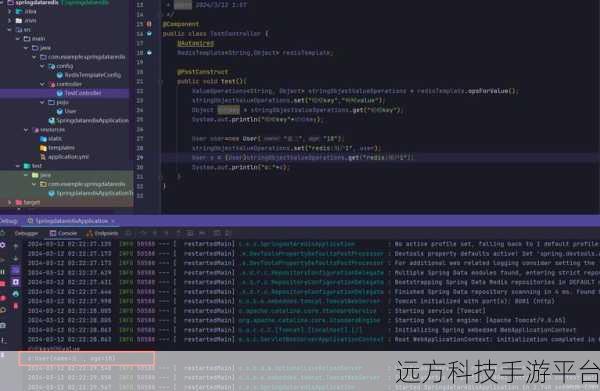The width and height of the screenshot is (600, 391).
Task: Select SpringdataredisApplication in main package
Action: pyautogui.click(x=93, y=121)
